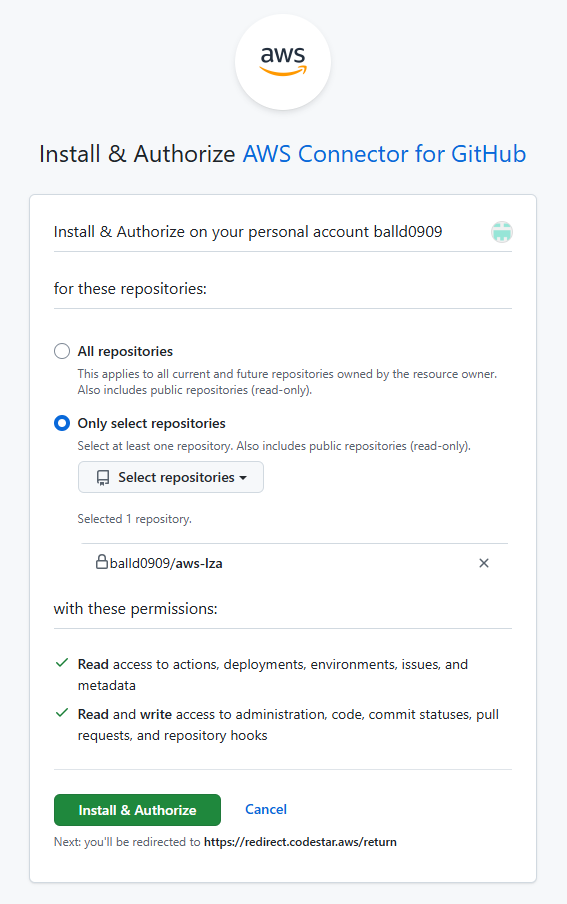Click the All repositories label
This screenshot has height=904, width=567.
pyautogui.click(x=125, y=351)
